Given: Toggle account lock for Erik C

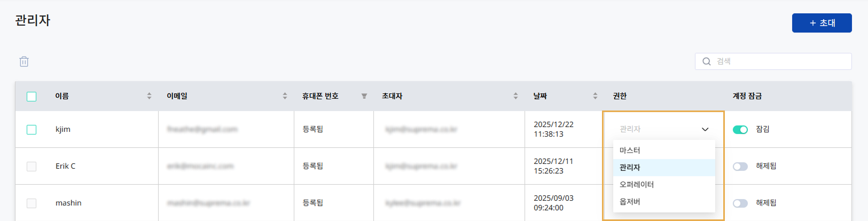Looking at the screenshot, I should [740, 167].
